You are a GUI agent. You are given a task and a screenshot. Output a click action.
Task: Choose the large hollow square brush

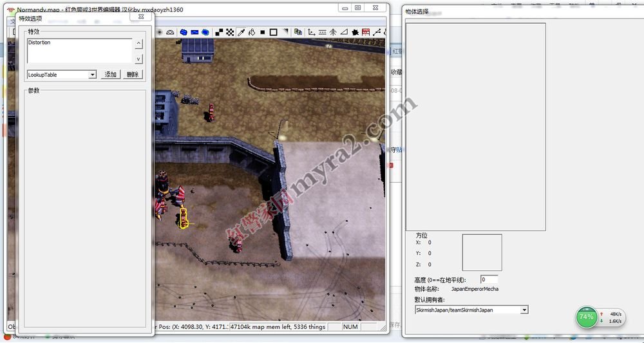click(273, 32)
